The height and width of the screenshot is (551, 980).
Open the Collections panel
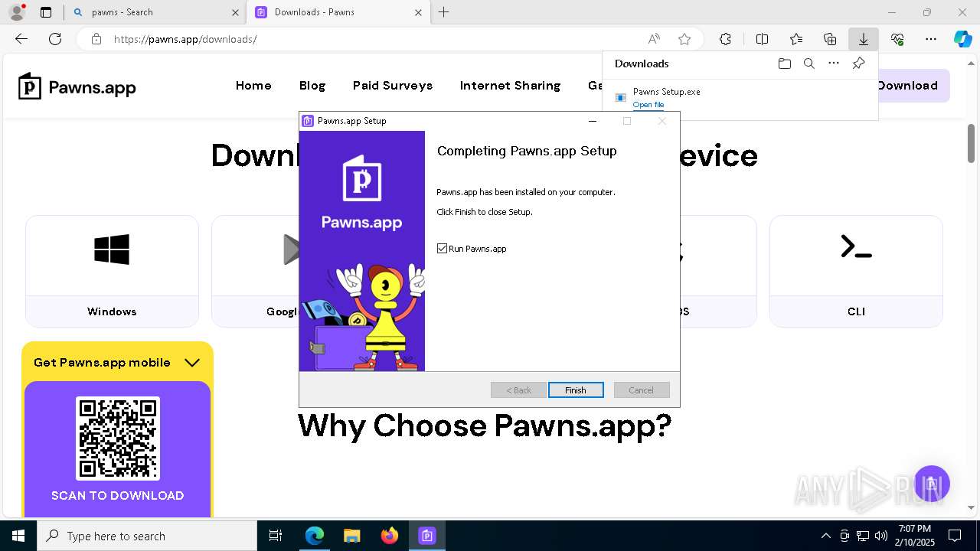[x=830, y=39]
